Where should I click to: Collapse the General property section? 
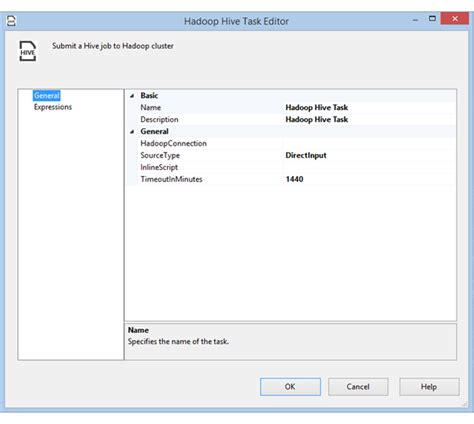coord(132,132)
